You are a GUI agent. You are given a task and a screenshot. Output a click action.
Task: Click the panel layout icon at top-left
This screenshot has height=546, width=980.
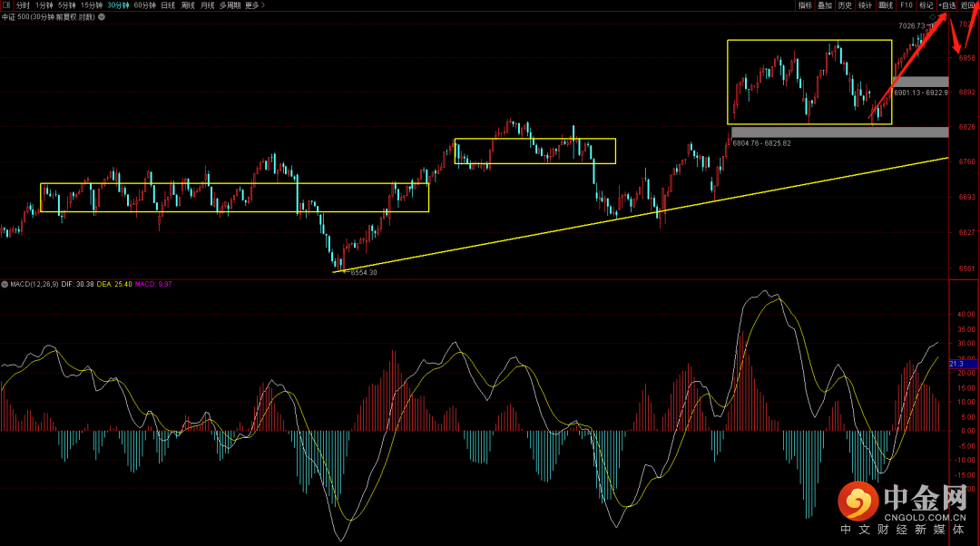click(6, 5)
